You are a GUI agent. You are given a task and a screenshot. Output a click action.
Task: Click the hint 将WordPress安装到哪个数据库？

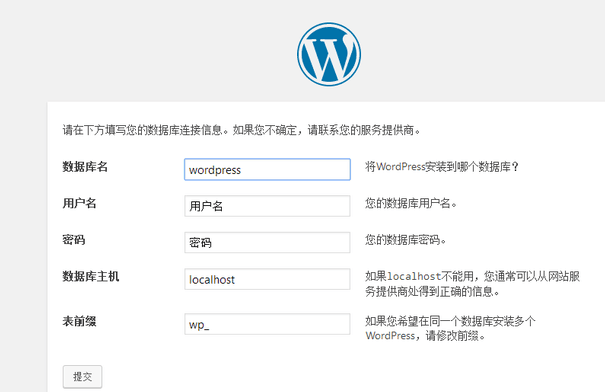point(442,167)
